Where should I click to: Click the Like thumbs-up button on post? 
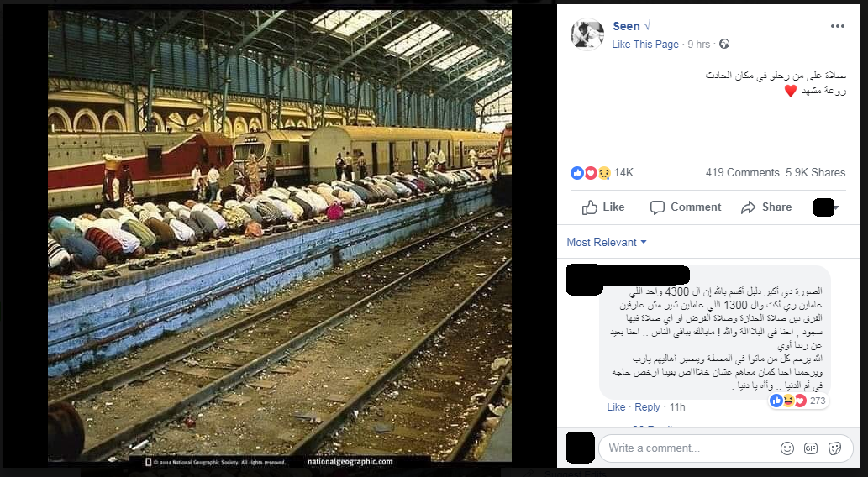coord(603,207)
